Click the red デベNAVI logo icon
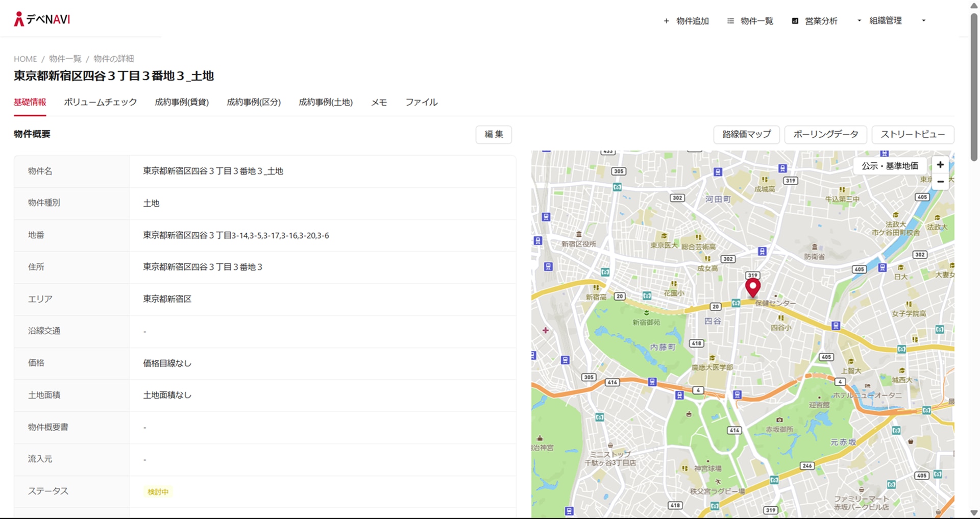Screen dimensions: 980x519 (19, 18)
